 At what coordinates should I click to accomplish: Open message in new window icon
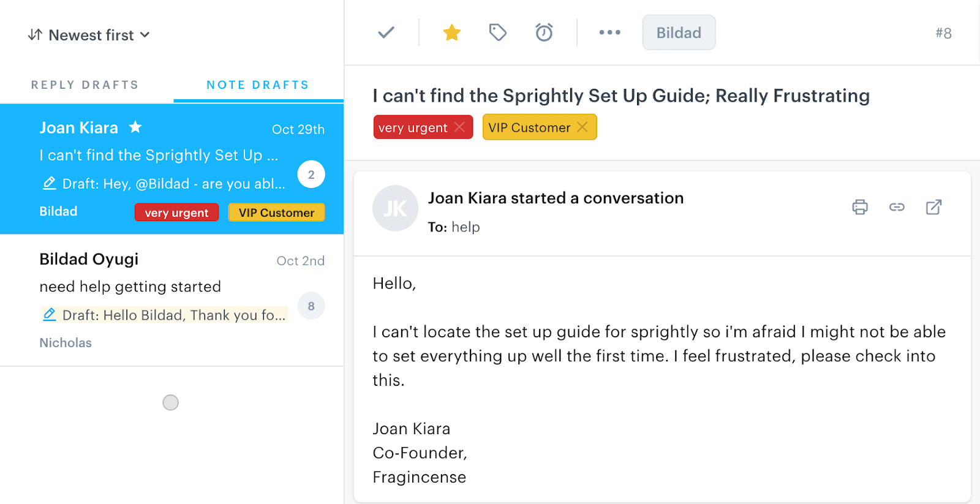[933, 207]
